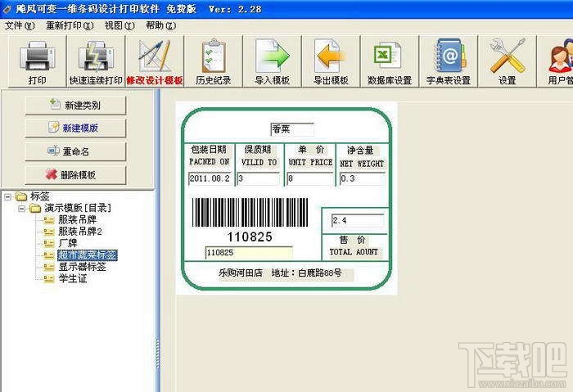Click the net weight field 0.3
Screen dimensions: 573x392
[x=362, y=178]
